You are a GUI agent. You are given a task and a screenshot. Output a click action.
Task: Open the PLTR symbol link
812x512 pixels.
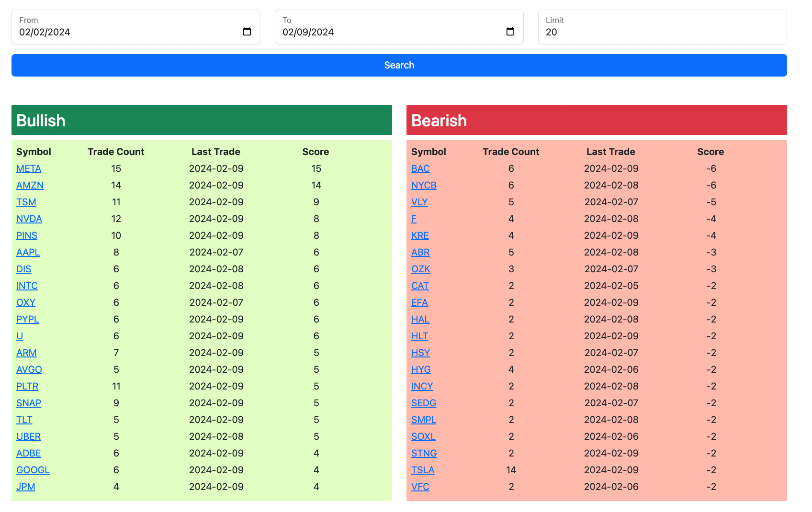click(x=27, y=386)
